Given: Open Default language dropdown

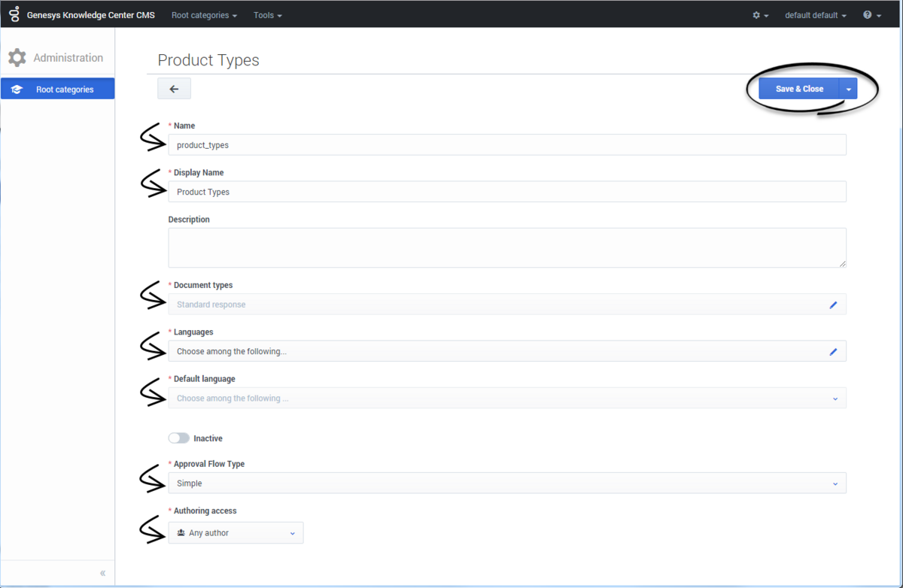Looking at the screenshot, I should [507, 398].
